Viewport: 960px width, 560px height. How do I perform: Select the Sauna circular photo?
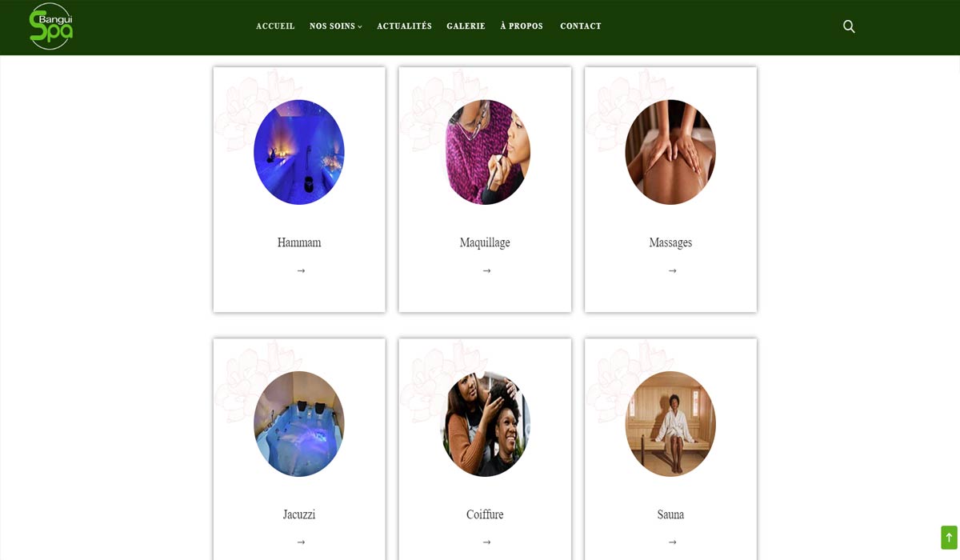(x=670, y=424)
